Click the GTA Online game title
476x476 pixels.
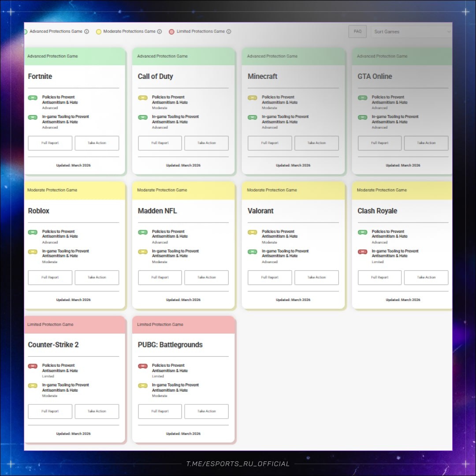375,77
